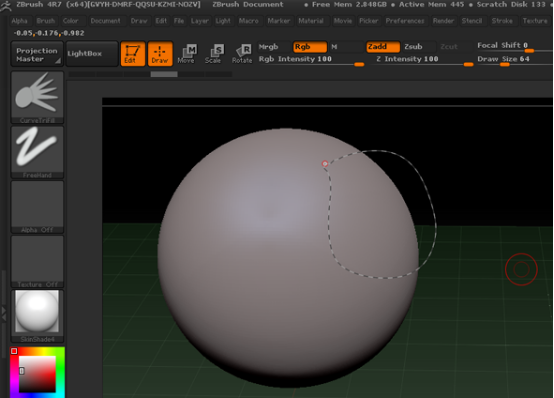This screenshot has height=398, width=554.
Task: Activate the Scale tool
Action: point(214,54)
